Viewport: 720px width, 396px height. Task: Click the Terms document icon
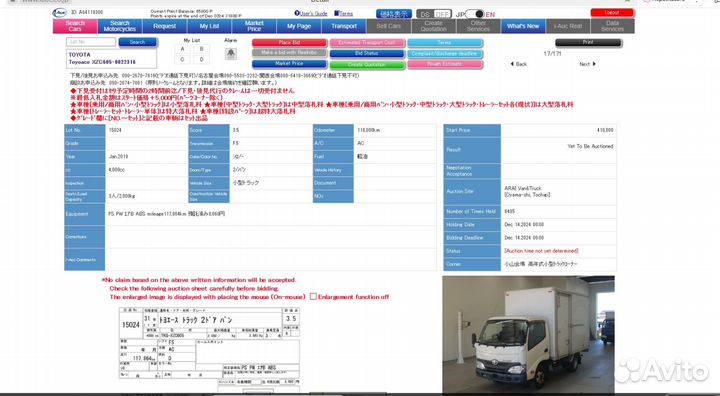click(337, 13)
